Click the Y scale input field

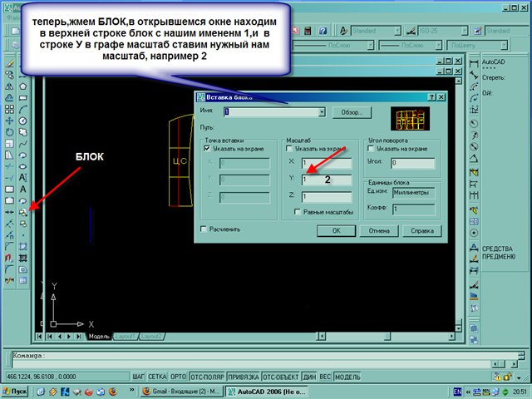[327, 180]
